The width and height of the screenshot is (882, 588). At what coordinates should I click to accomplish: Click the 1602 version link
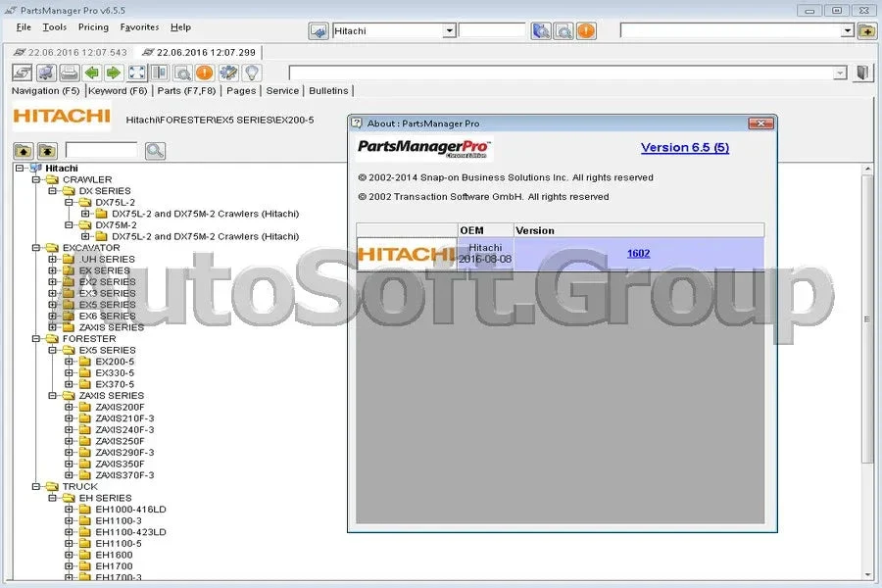(638, 253)
